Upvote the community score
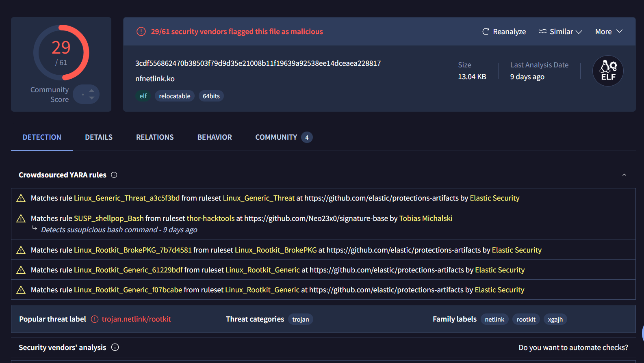Image resolution: width=644 pixels, height=363 pixels. click(92, 91)
